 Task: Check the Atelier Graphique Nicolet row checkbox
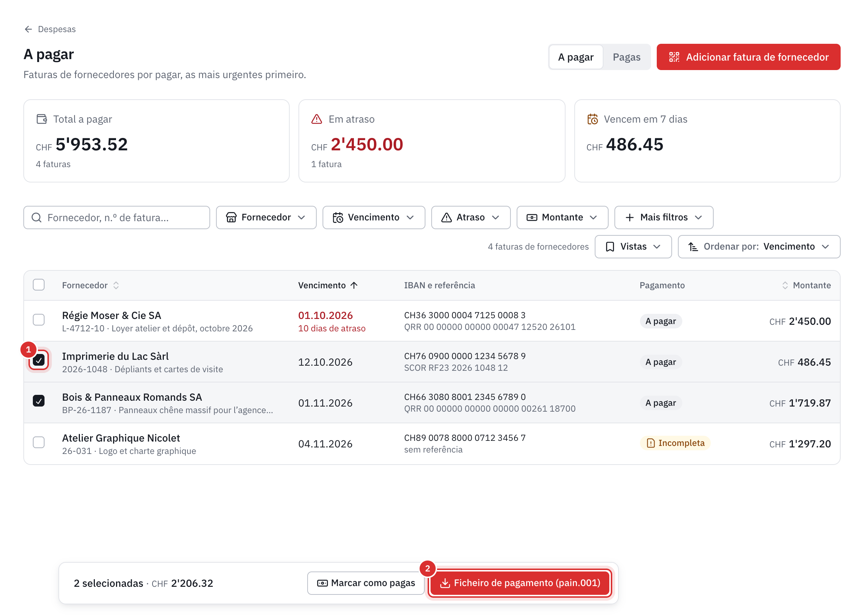39,442
